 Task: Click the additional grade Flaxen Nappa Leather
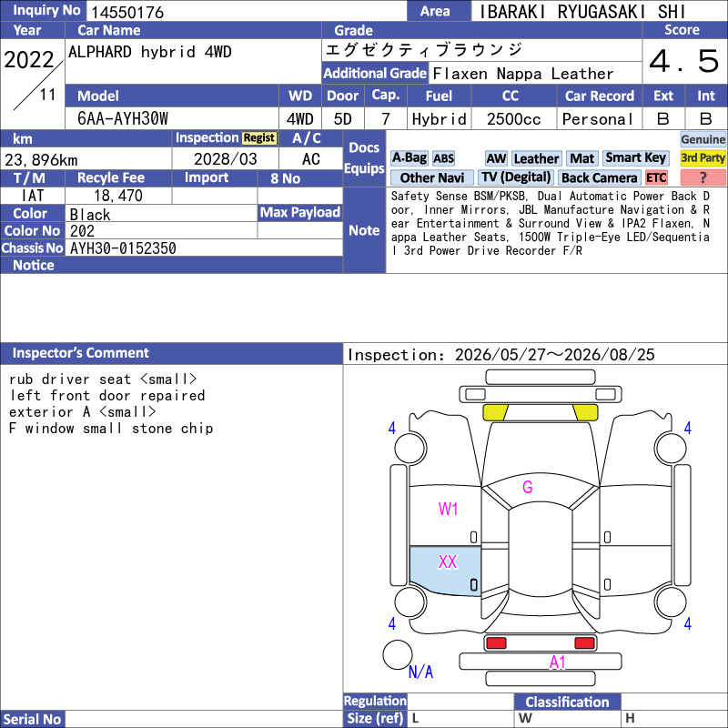point(522,74)
